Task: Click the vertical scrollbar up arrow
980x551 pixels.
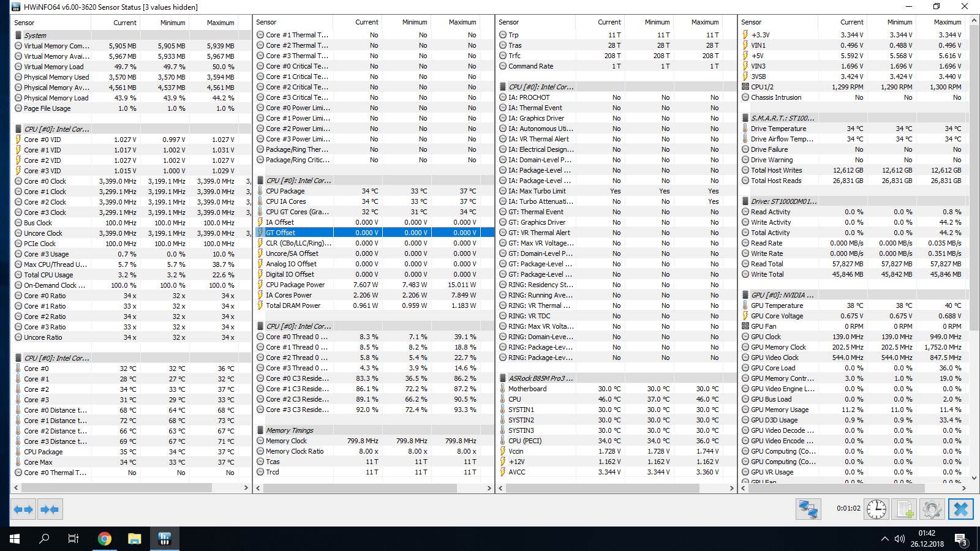Action: coord(974,21)
